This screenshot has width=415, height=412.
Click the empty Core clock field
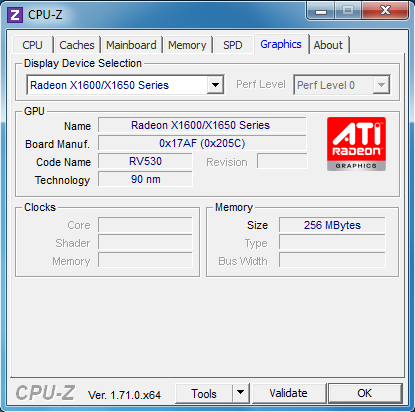click(x=145, y=225)
